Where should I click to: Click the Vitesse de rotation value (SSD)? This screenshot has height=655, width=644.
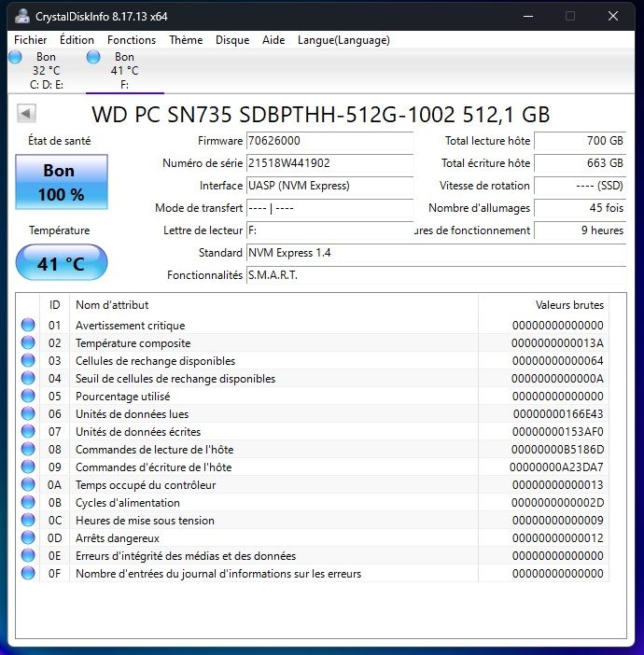click(580, 186)
